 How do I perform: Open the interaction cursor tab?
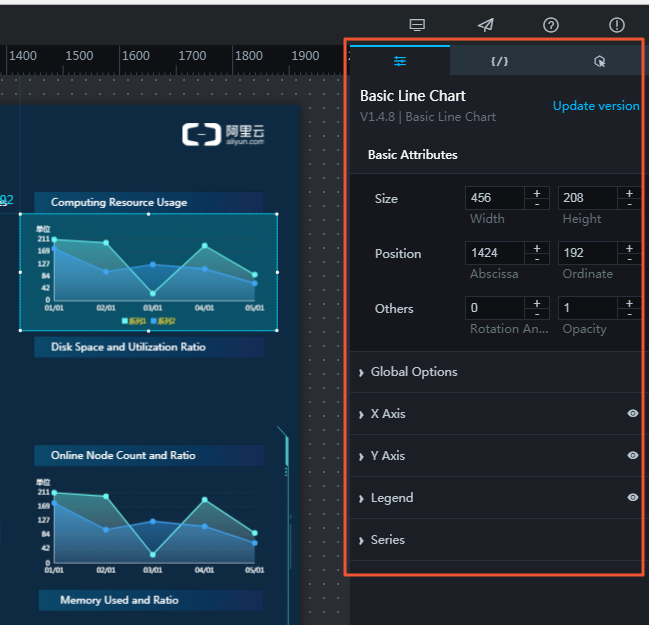(x=599, y=61)
